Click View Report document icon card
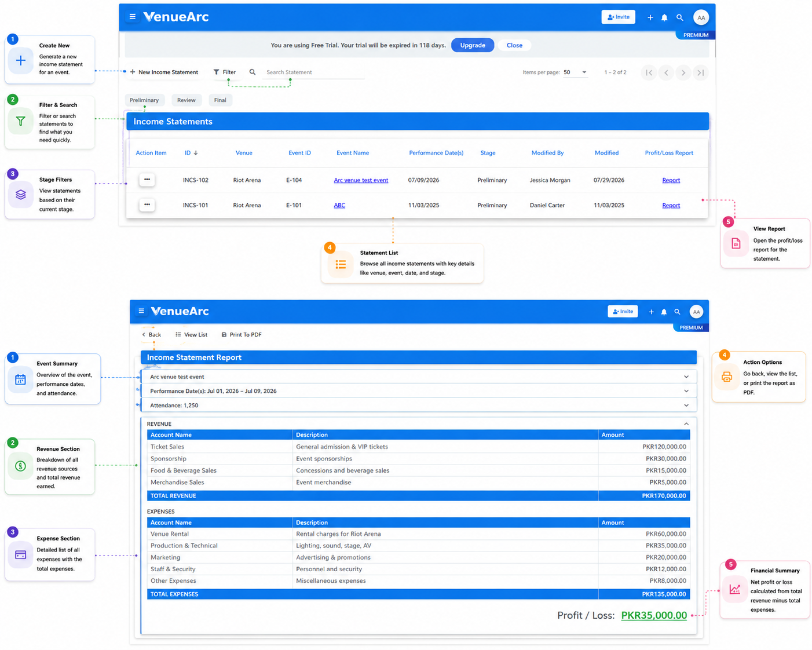812x650 pixels. tap(736, 243)
